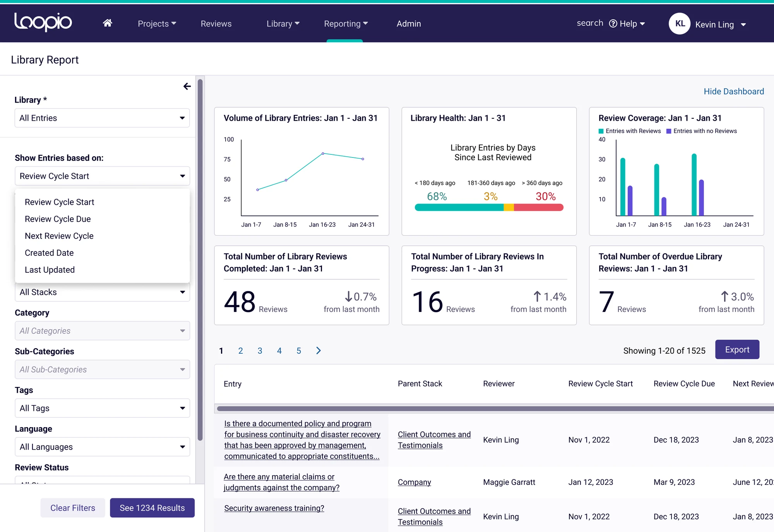Open the Library All Entries dropdown

click(x=102, y=118)
